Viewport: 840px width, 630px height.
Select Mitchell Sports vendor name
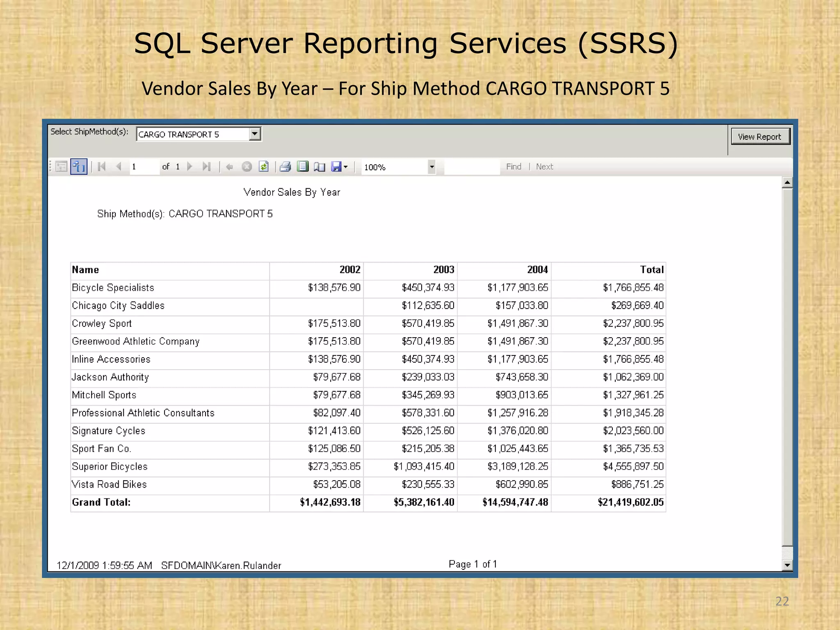104,395
